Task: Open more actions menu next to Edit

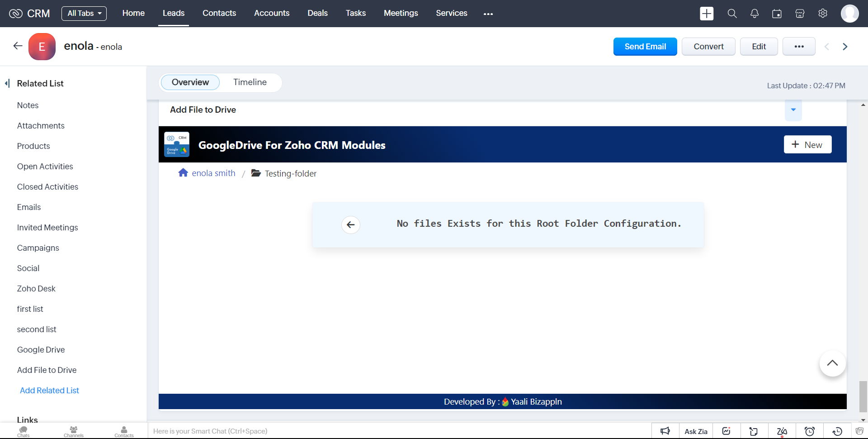Action: click(x=799, y=47)
